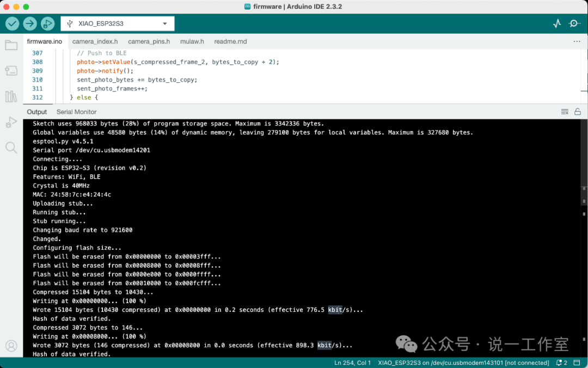
Task: Click the '// Push to BLE' comment
Action: pyautogui.click(x=102, y=53)
